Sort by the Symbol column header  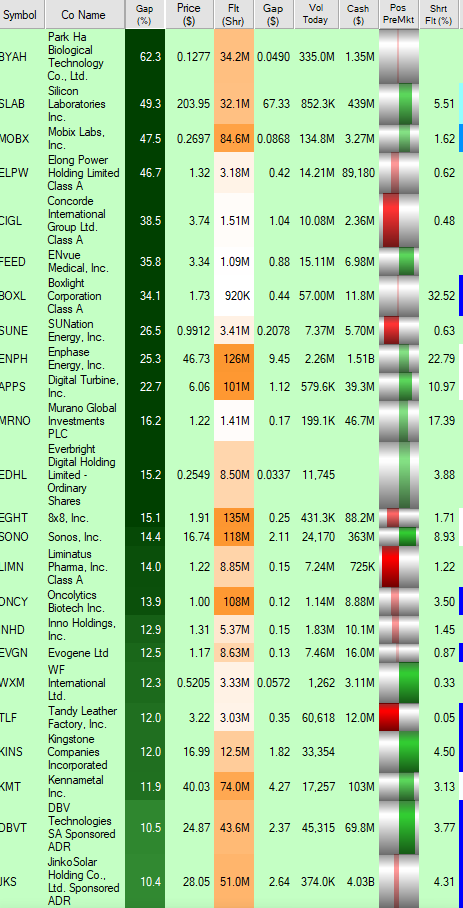[x=21, y=14]
